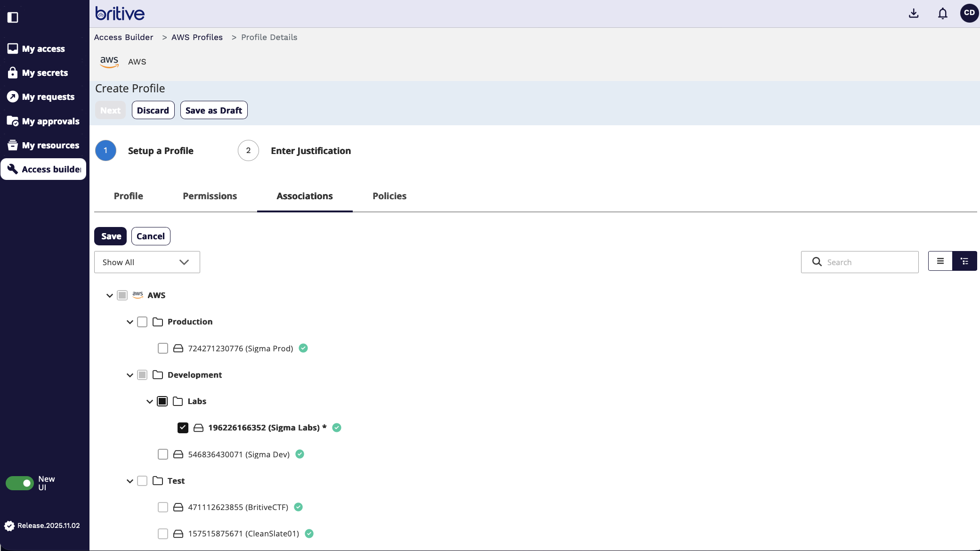Check the Sigma Prod account checkbox
Image resolution: width=980 pixels, height=551 pixels.
coord(163,348)
